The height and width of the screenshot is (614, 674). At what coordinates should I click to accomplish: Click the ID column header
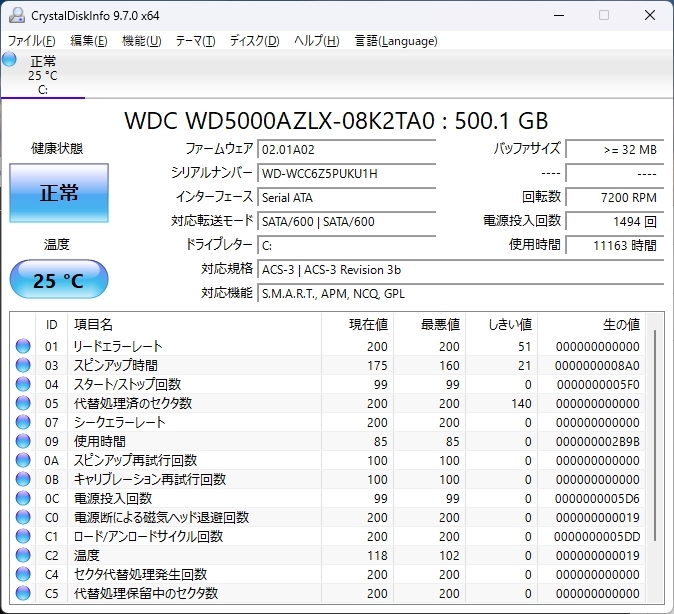pyautogui.click(x=51, y=324)
